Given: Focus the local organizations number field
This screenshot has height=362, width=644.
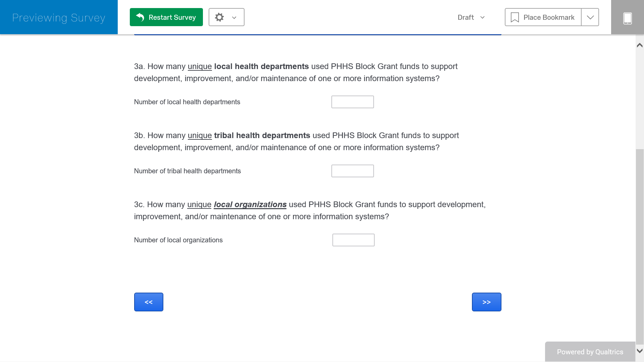Looking at the screenshot, I should coord(353,240).
